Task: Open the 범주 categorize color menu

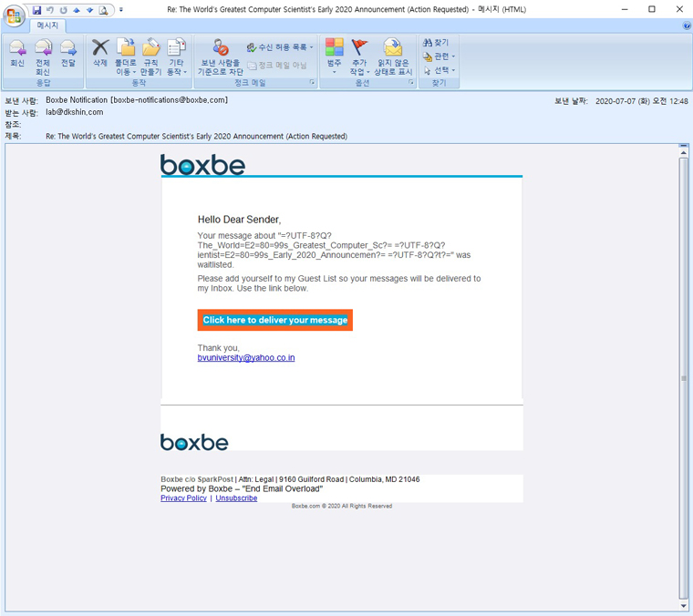Action: pyautogui.click(x=334, y=56)
